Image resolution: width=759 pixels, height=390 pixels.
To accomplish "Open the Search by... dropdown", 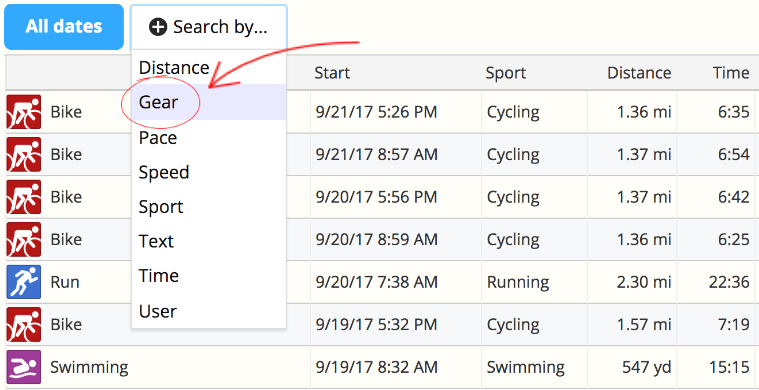I will [x=209, y=27].
